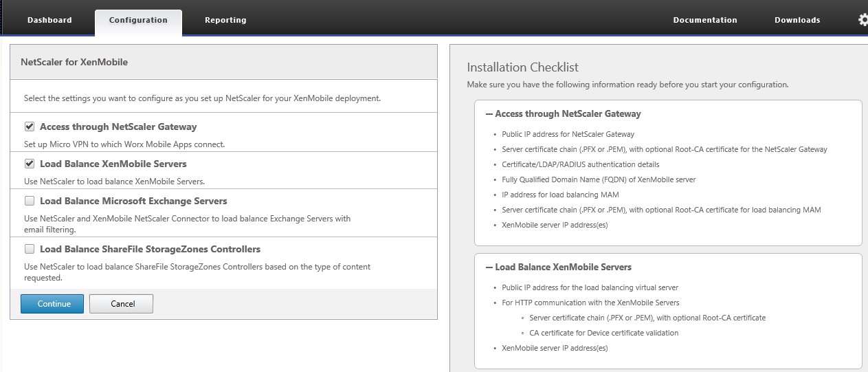
Task: Collapse the Access through NetScaler Gateway checklist section
Action: [489, 114]
